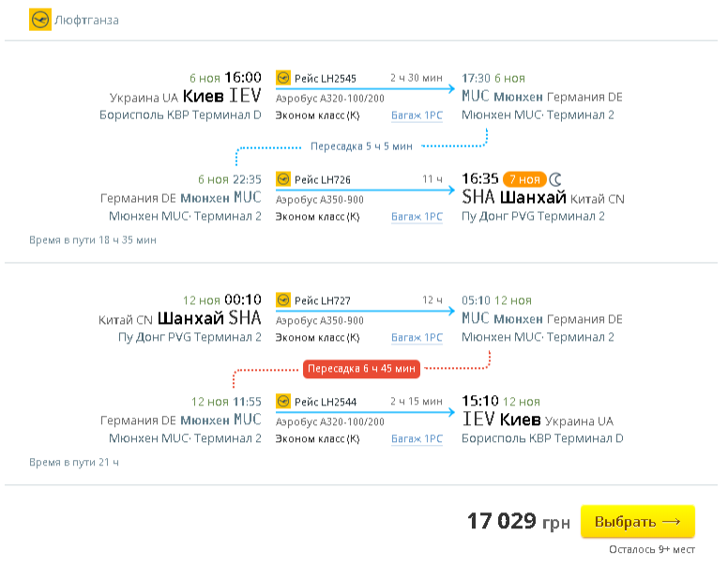The image size is (728, 566).
Task: Click Время в пути 18 ч 35 мин
Action: (x=93, y=239)
